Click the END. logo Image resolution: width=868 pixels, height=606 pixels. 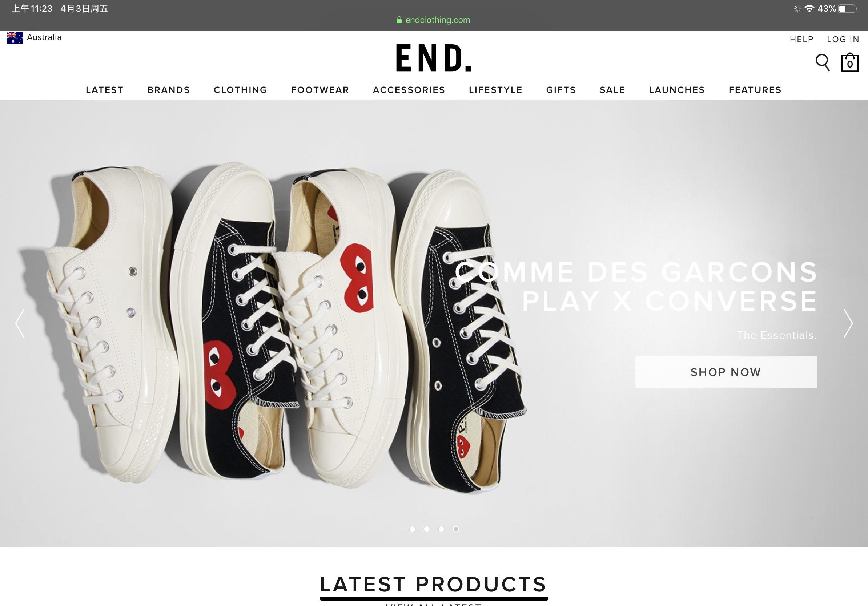[x=434, y=58]
